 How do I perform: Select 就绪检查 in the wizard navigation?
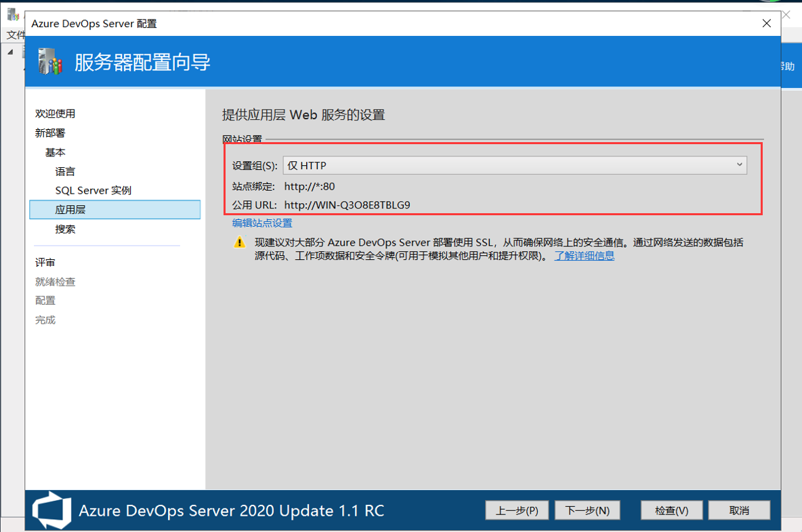pos(56,282)
